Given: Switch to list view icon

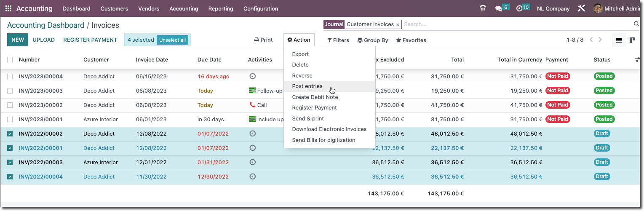Looking at the screenshot, I should [x=619, y=40].
